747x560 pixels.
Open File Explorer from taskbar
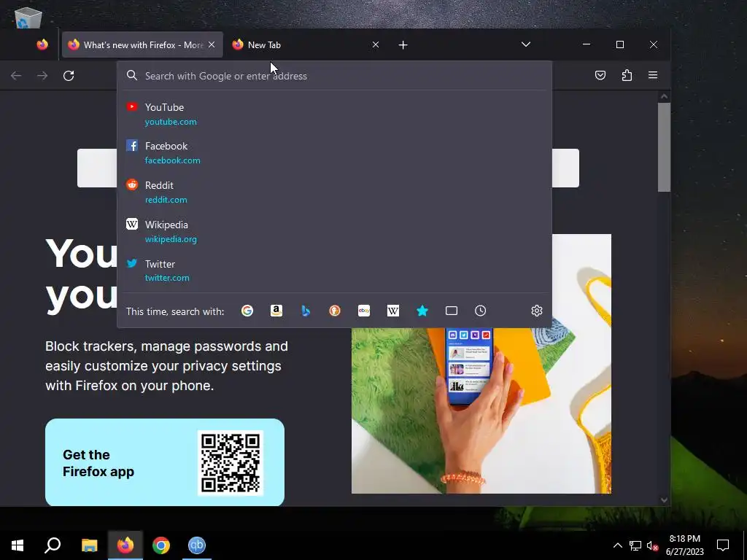click(89, 545)
